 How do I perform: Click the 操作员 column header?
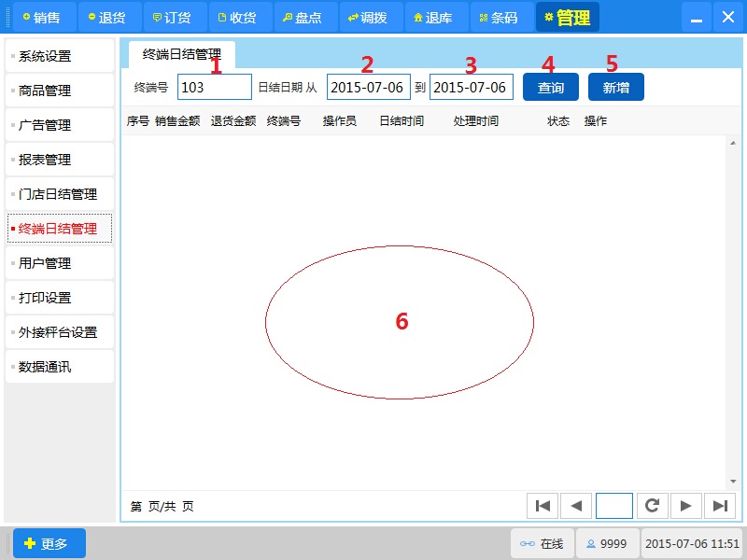click(x=340, y=121)
